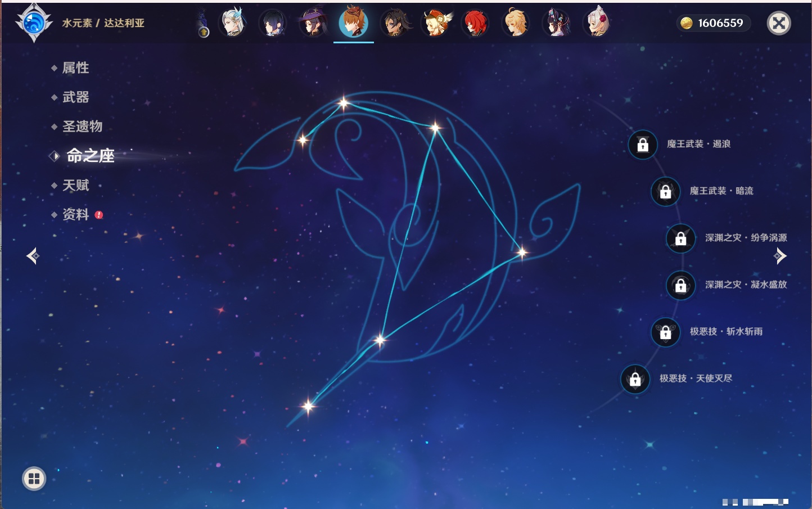Open the 天赋 talents tab

[x=75, y=185]
